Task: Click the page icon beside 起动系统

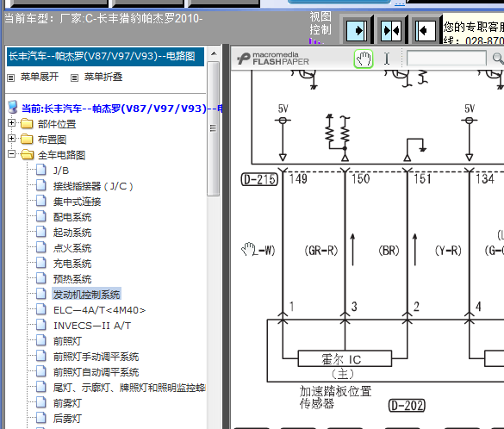Action: point(41,231)
